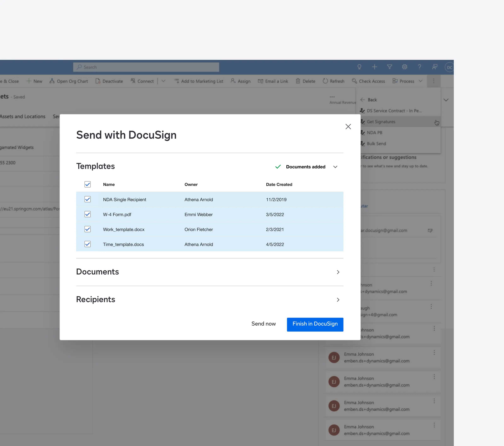Uncheck the NDA Single Recipient template
The width and height of the screenshot is (504, 446).
(88, 199)
